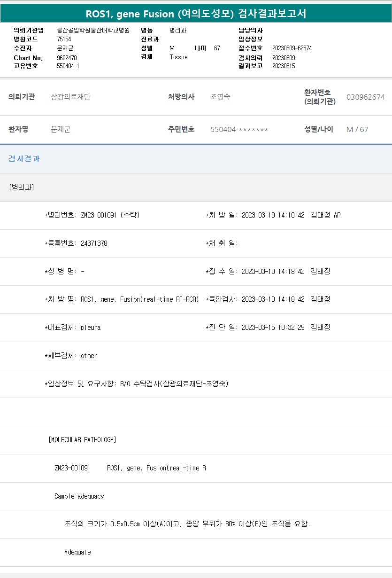
Task: Click the 'Adequate' result text
Action: [x=77, y=552]
